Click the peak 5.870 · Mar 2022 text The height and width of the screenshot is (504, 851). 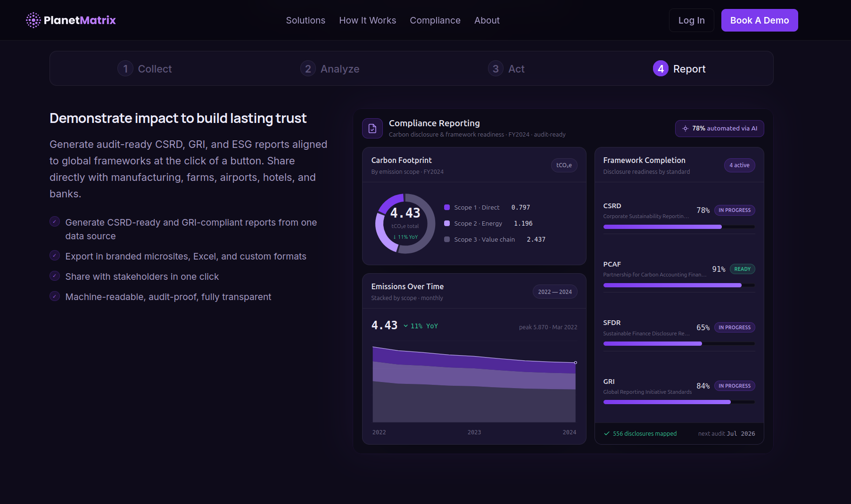click(548, 327)
